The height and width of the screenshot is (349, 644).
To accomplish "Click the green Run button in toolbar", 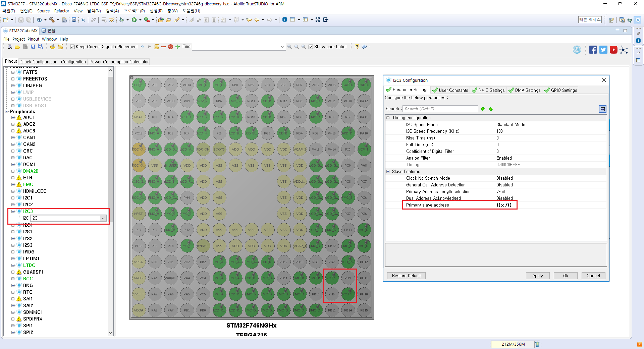I will [x=134, y=20].
